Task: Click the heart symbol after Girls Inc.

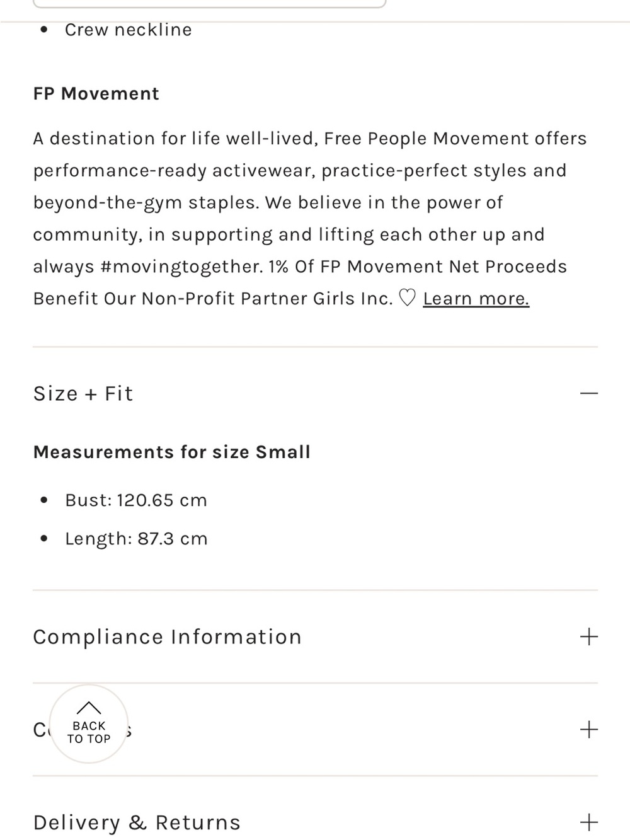Action: pos(408,297)
